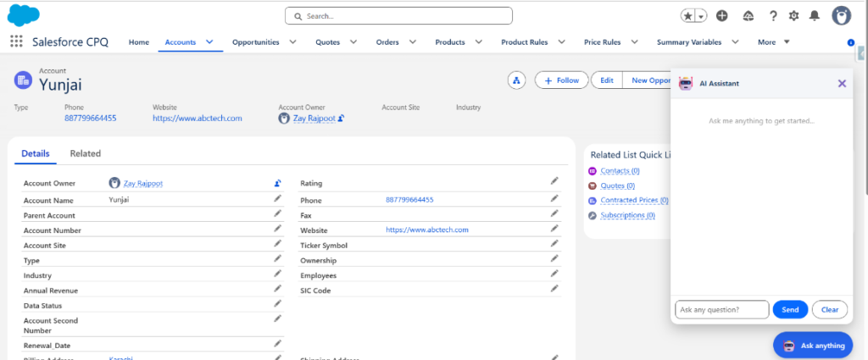Expand the Opportunities tab dropdown chevron
Viewport: 868px width, 360px height.
(292, 42)
